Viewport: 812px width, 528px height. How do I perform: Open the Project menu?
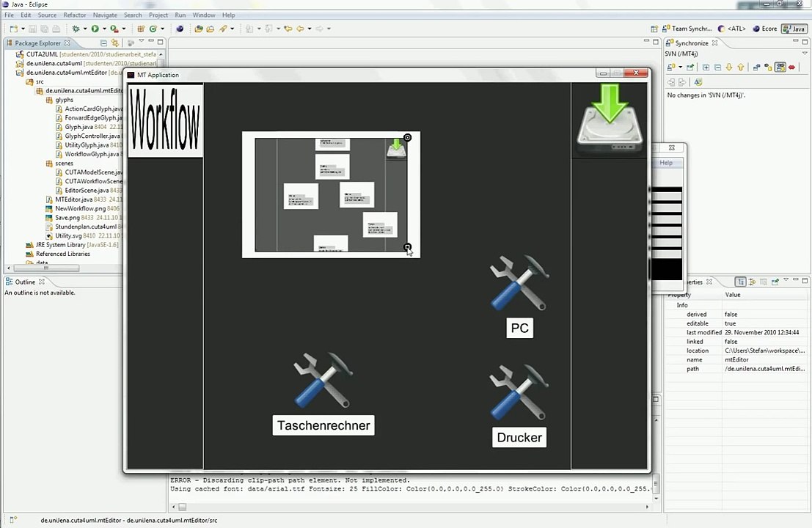click(158, 15)
